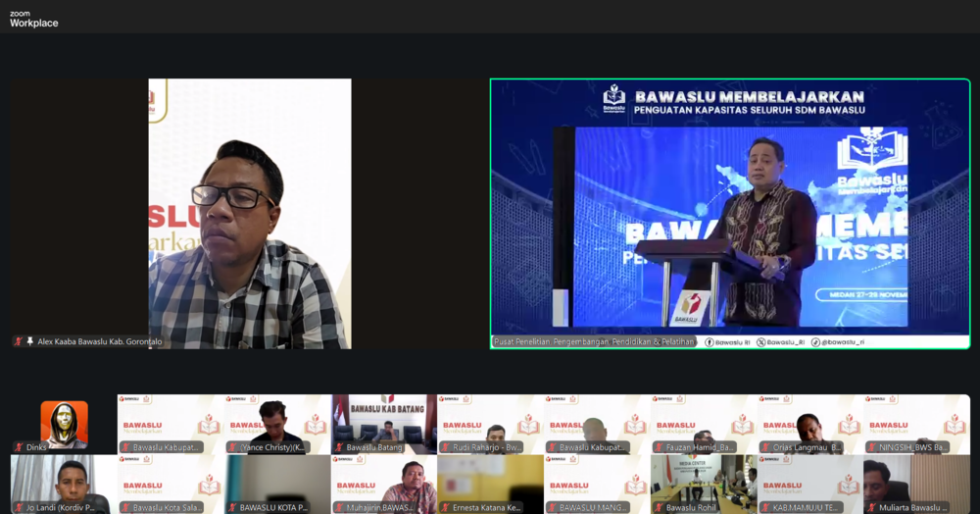Screen dimensions: 980x514
Task: Click the pin icon beside Alex Kaaba's name
Action: 30,341
